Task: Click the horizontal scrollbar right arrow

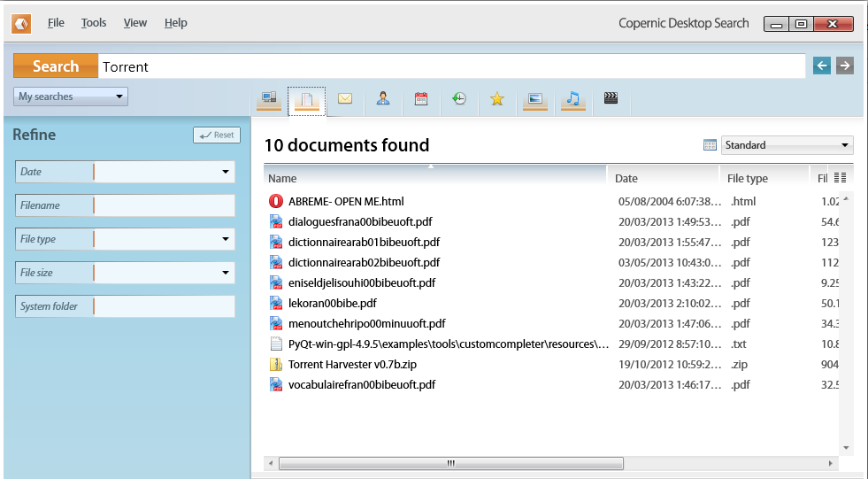Action: 830,463
